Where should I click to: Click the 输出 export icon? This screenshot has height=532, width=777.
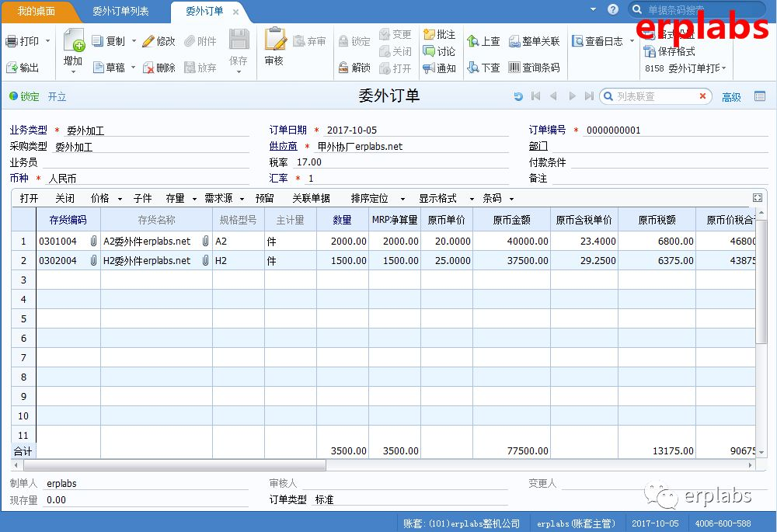[x=12, y=68]
